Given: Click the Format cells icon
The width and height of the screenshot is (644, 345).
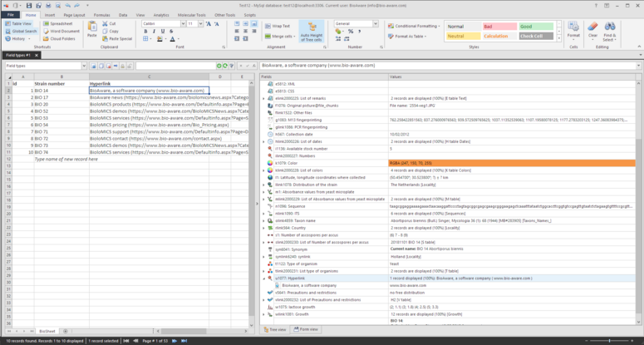Looking at the screenshot, I should (573, 27).
